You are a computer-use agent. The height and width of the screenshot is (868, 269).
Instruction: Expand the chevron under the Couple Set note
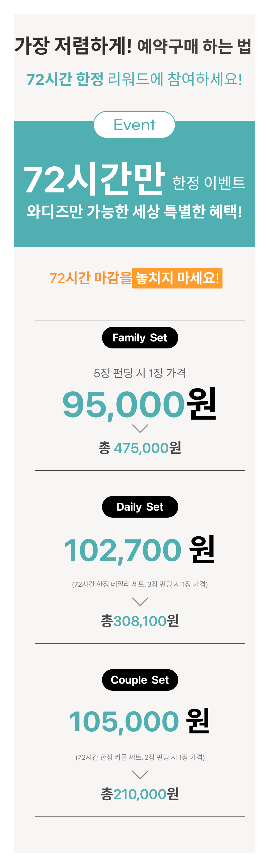(140, 775)
